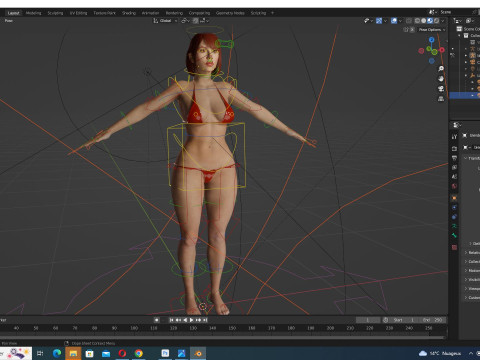This screenshot has width=480, height=360.
Task: Open the Scene browse icon dropdown
Action: pyautogui.click(x=432, y=12)
